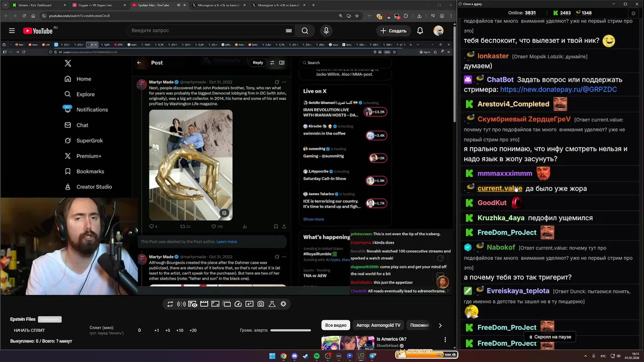
Task: Add +20 minutes to split
Action: pos(193,330)
